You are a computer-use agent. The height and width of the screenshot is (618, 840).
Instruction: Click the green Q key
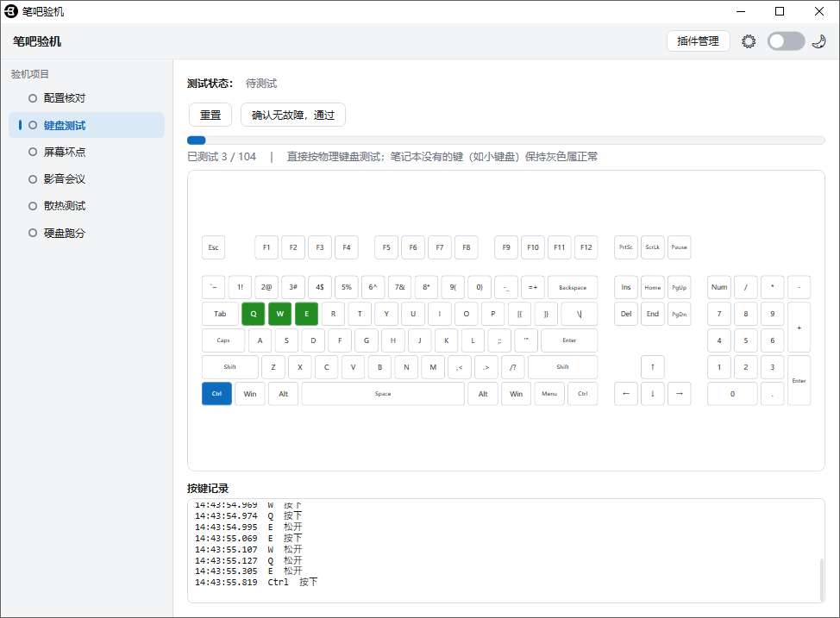(254, 314)
